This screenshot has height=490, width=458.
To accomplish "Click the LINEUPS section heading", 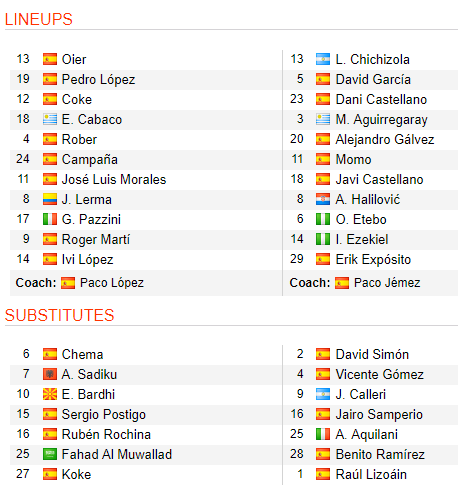I will tap(39, 19).
